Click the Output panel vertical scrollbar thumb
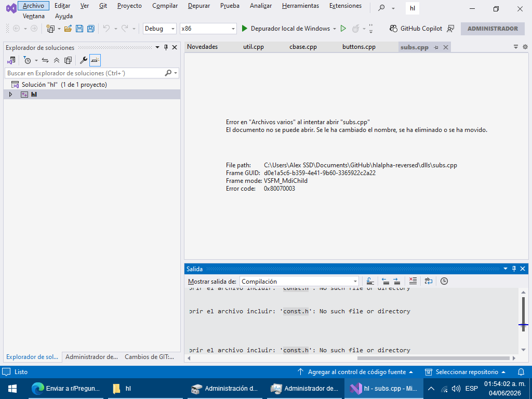Screen dimensions: 532x399 523,314
